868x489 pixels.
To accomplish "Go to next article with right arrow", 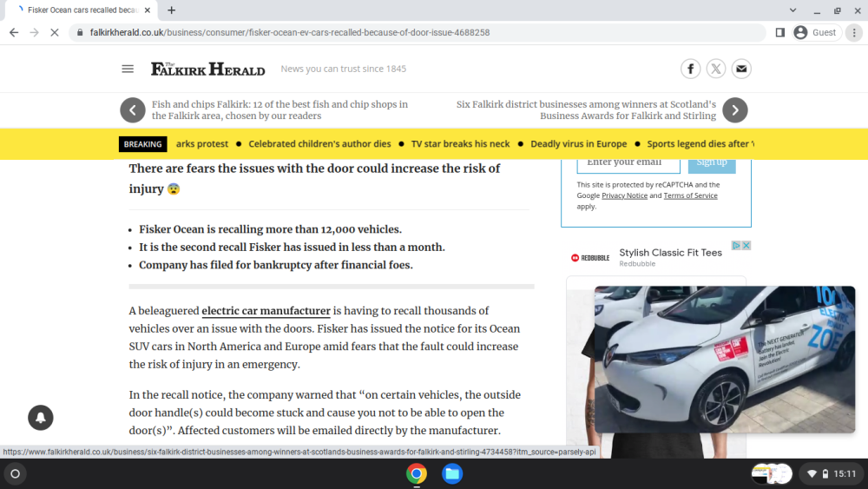I will pyautogui.click(x=735, y=109).
